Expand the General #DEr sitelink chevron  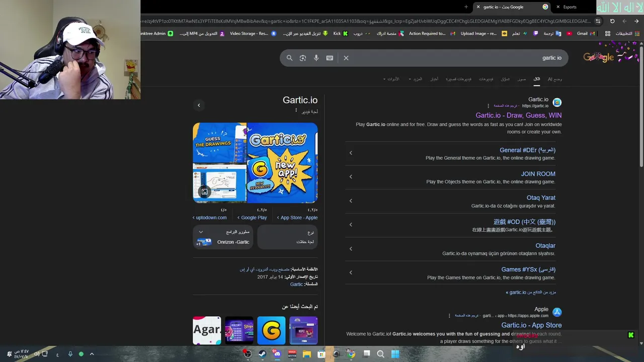pyautogui.click(x=351, y=153)
